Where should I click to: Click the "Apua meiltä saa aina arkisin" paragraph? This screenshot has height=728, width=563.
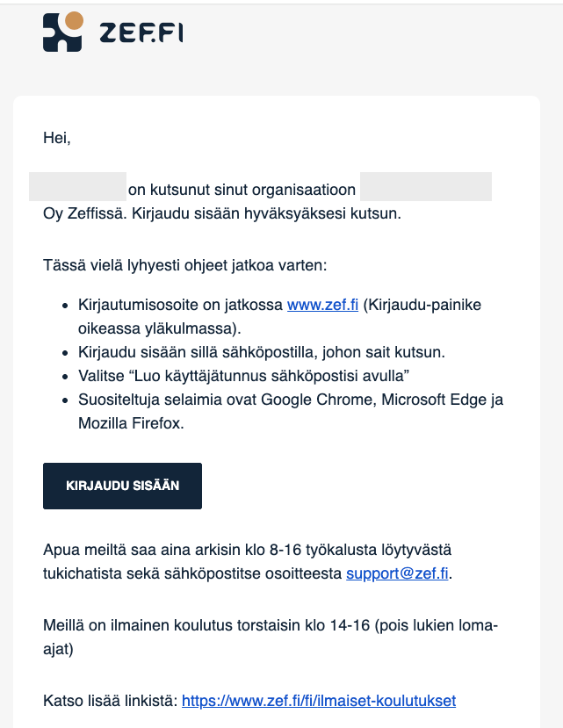248,561
